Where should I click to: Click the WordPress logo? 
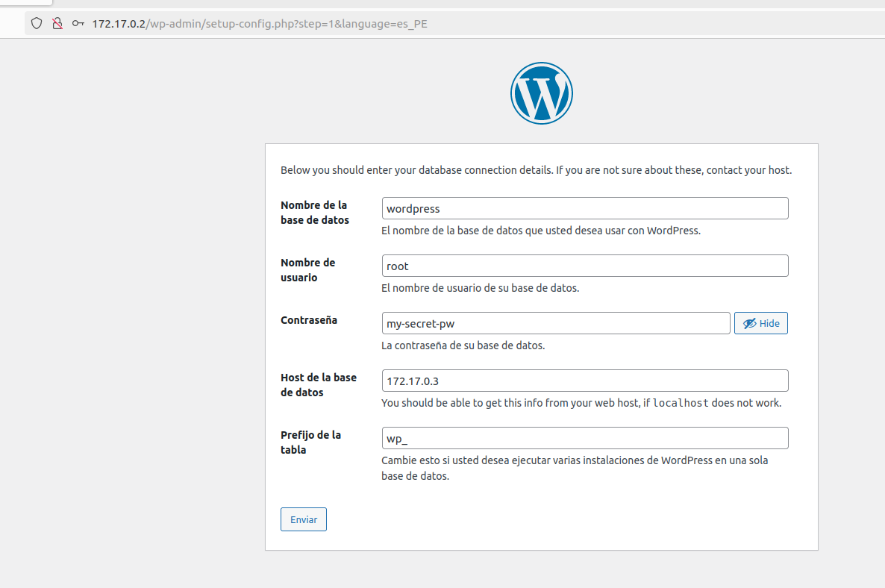point(541,93)
